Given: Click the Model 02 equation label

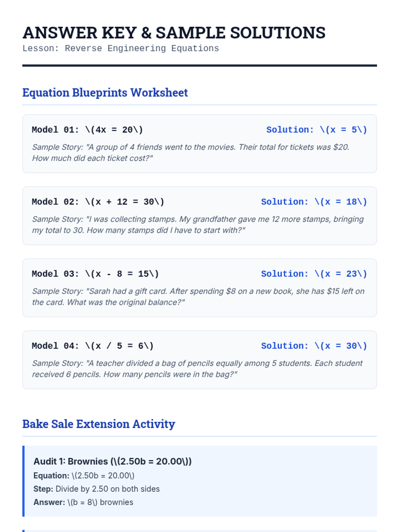Looking at the screenshot, I should tap(98, 202).
